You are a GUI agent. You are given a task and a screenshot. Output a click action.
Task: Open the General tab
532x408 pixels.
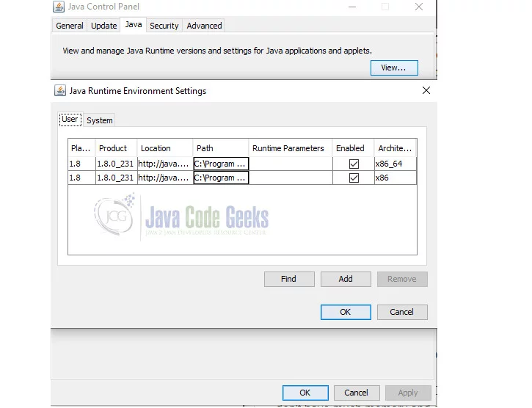(x=70, y=26)
